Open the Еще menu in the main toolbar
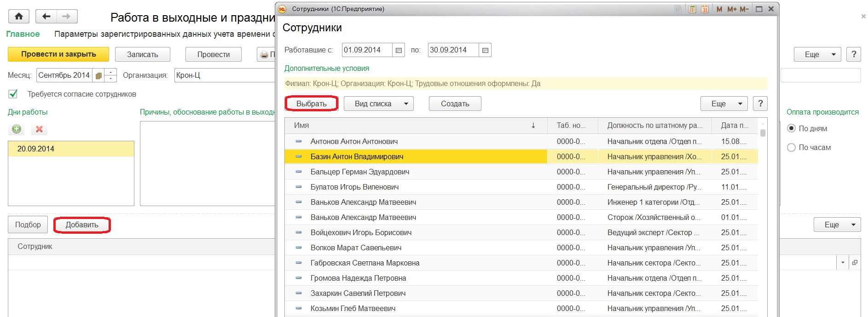This screenshot has height=317, width=868. point(817,54)
